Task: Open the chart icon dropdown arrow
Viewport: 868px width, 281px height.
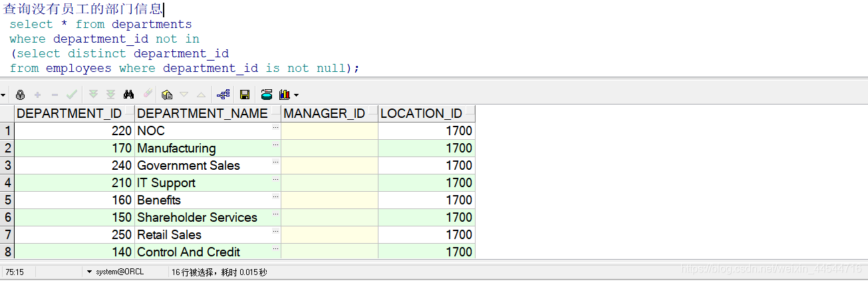Action: click(296, 95)
